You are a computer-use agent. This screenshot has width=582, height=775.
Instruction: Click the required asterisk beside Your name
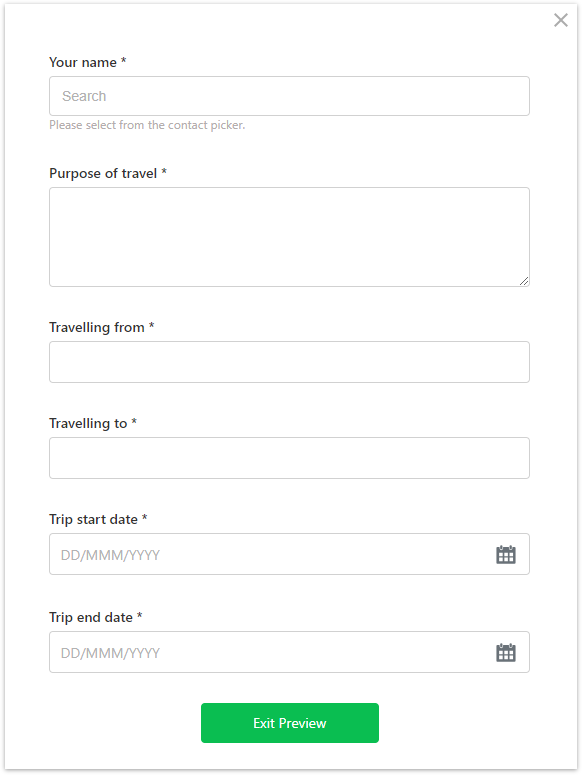click(x=124, y=61)
